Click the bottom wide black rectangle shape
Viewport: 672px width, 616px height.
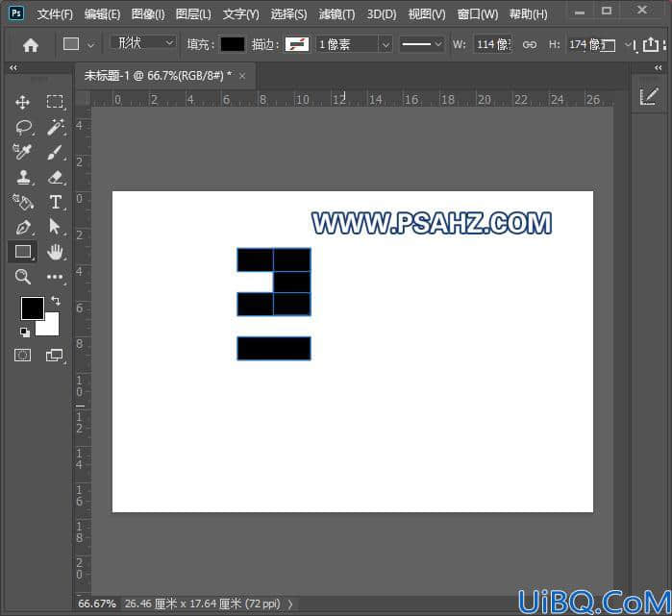point(274,348)
